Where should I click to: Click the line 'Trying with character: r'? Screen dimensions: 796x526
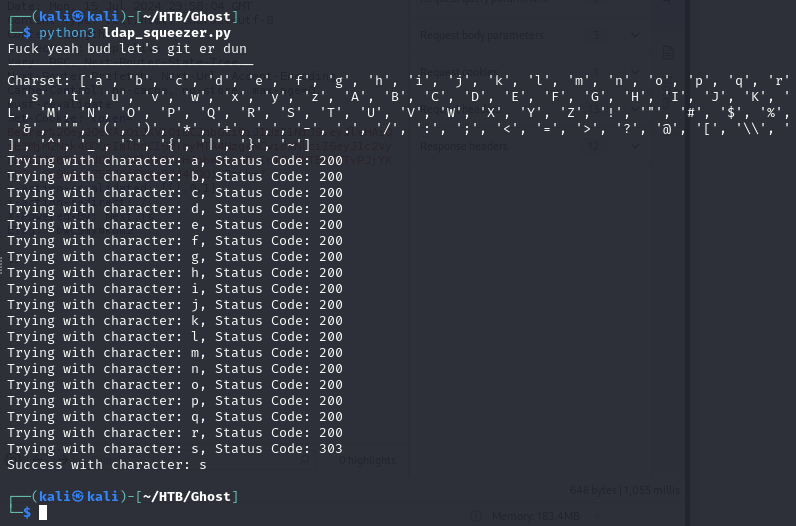pyautogui.click(x=175, y=433)
